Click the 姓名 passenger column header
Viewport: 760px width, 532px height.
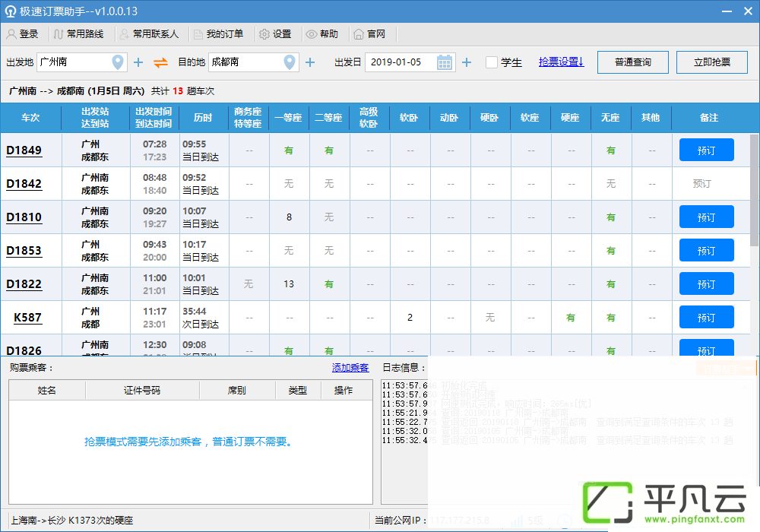[x=47, y=390]
